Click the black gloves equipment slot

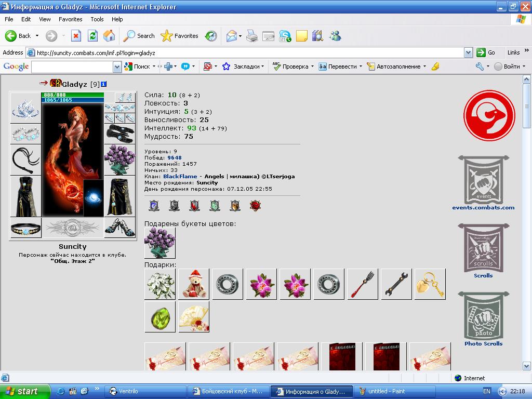point(119,134)
